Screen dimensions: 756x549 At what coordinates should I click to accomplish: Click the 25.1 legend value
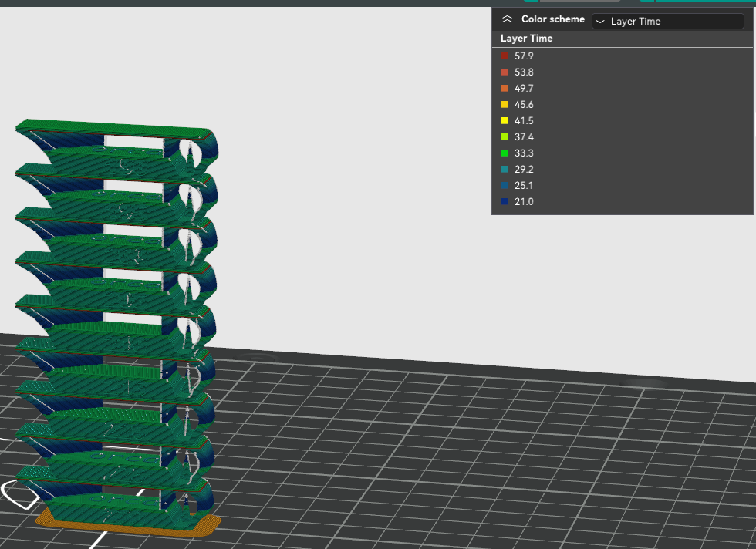click(524, 186)
